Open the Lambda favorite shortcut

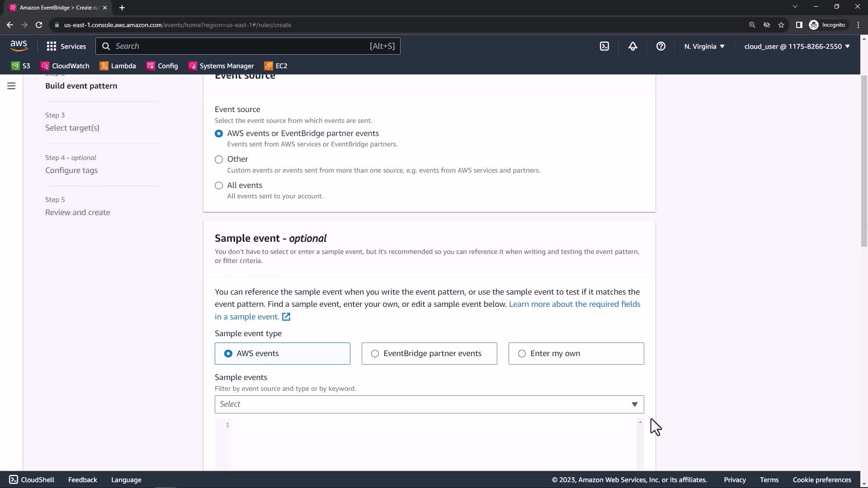click(118, 66)
